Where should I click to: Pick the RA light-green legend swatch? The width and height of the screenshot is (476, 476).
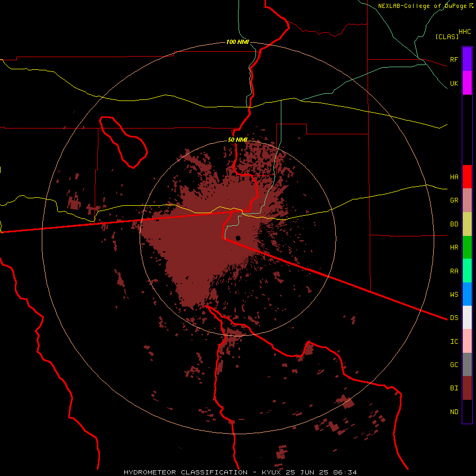click(467, 271)
